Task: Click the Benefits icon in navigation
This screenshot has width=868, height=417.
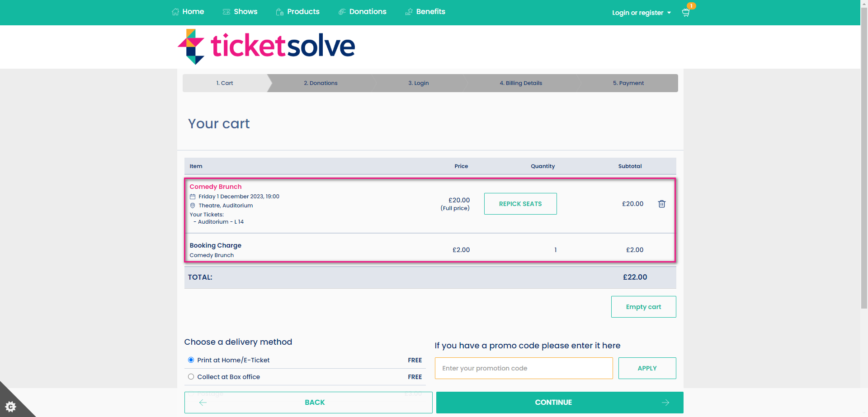Action: 409,11
